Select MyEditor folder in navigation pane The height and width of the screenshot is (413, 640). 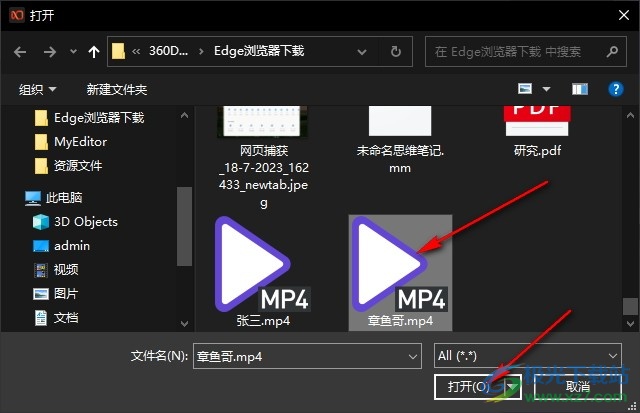80,142
